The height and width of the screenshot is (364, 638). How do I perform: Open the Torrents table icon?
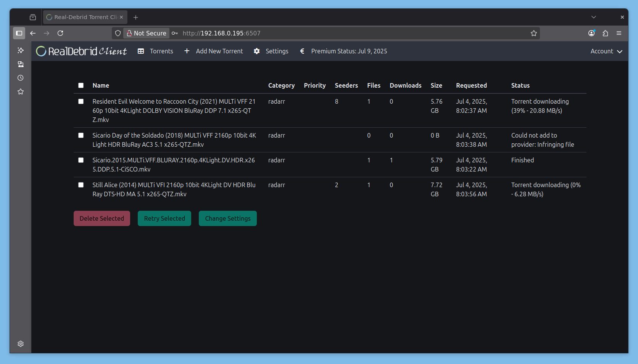coord(141,51)
